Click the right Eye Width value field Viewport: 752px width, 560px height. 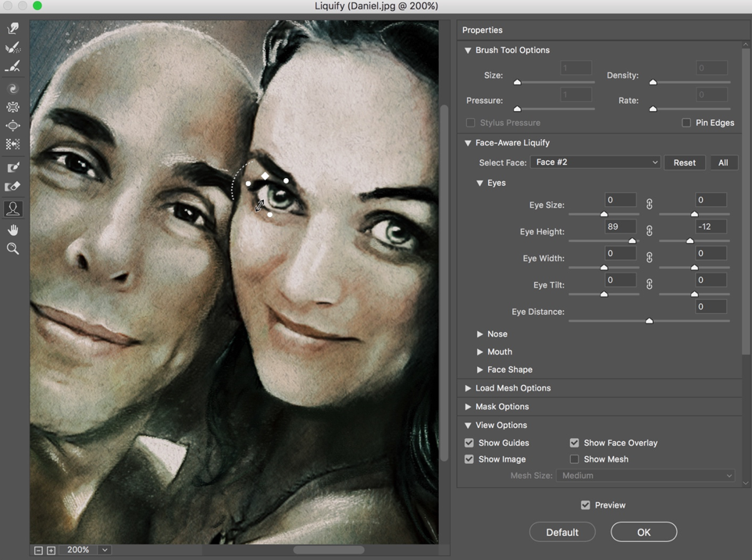[711, 253]
